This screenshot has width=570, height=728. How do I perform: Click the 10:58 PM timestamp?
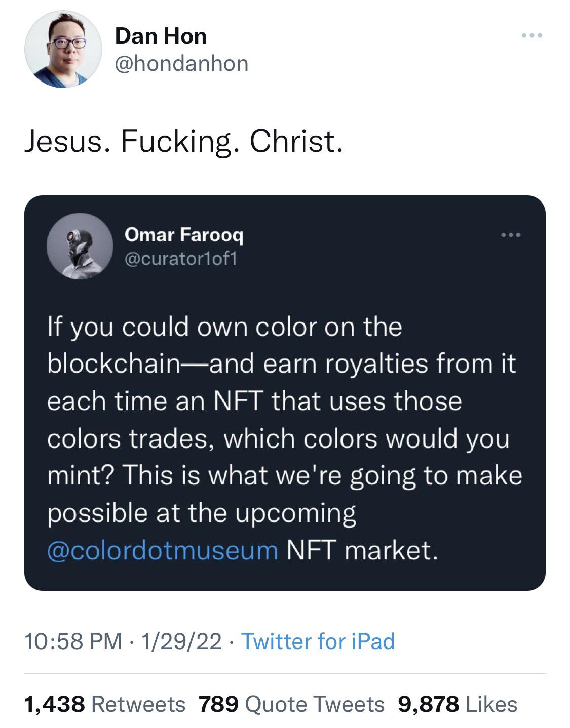coord(73,641)
